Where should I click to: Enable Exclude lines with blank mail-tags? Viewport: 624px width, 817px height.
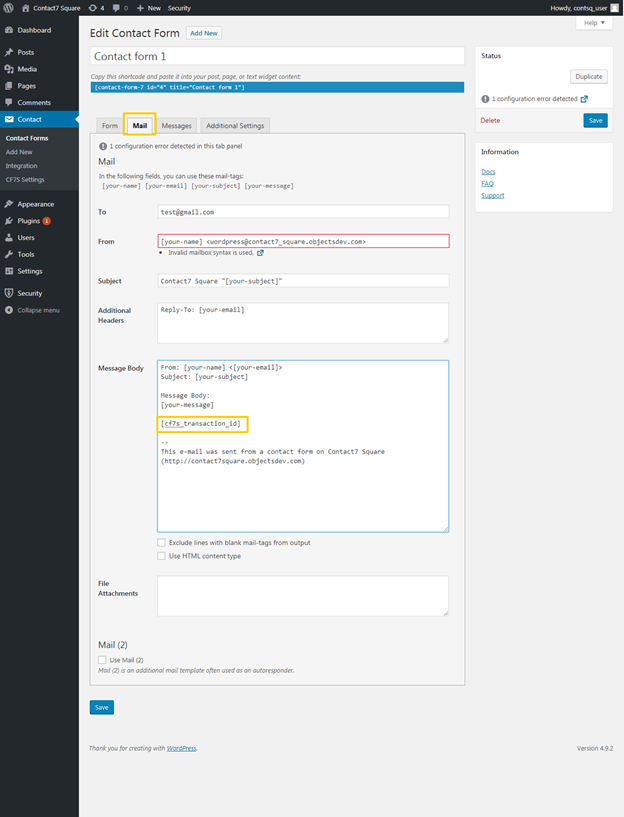click(x=161, y=542)
